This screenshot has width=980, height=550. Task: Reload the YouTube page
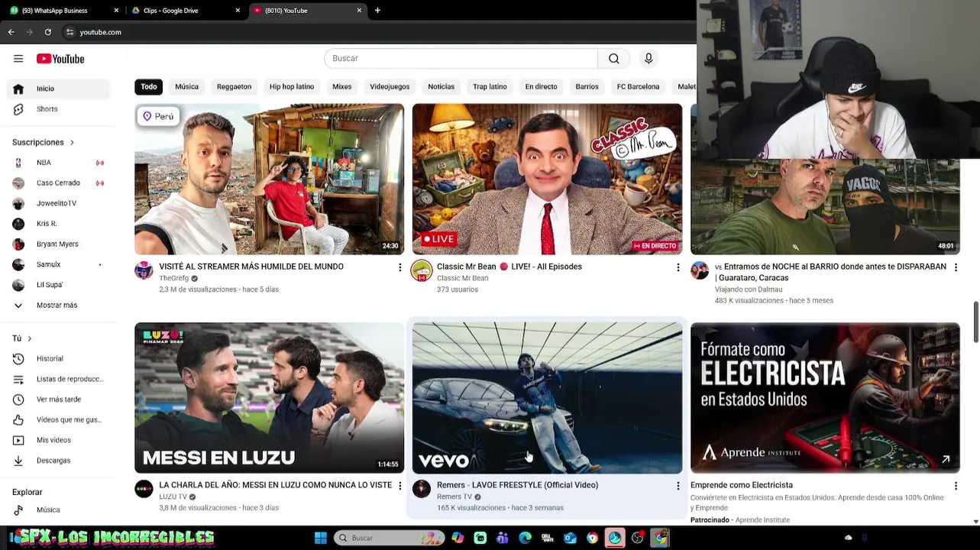(x=47, y=32)
